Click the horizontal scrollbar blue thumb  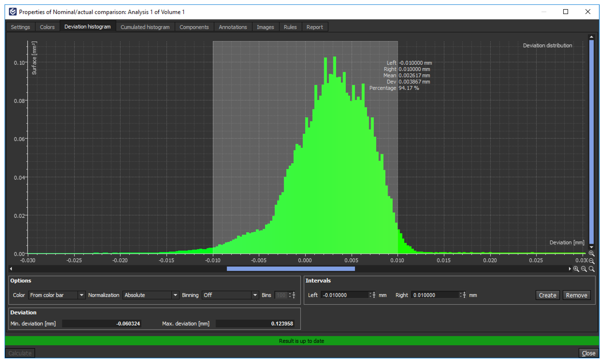point(290,269)
